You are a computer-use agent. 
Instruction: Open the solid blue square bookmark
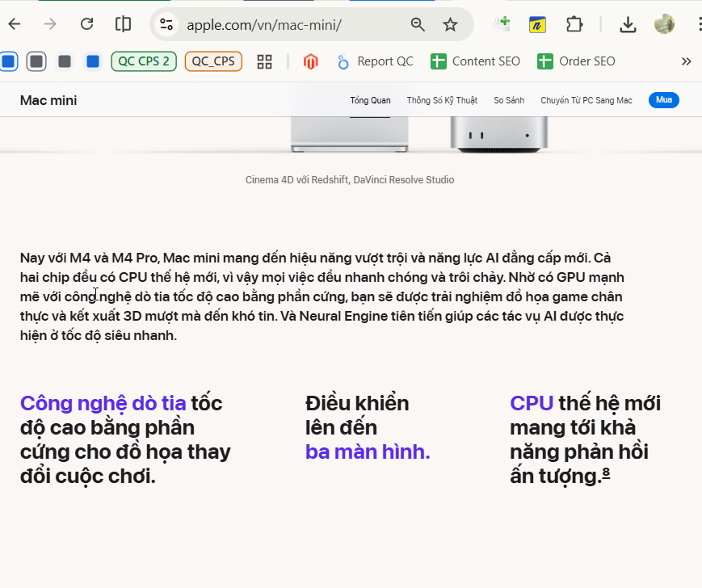(x=93, y=61)
